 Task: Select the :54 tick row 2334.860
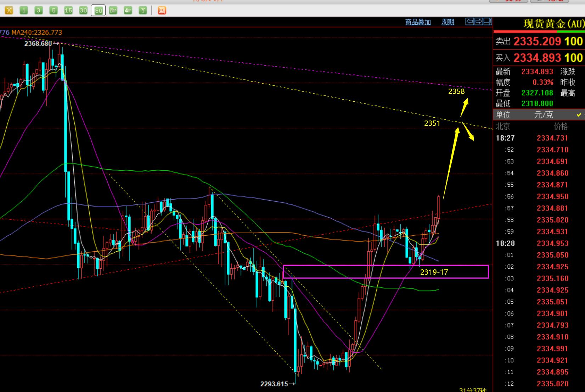click(x=539, y=173)
